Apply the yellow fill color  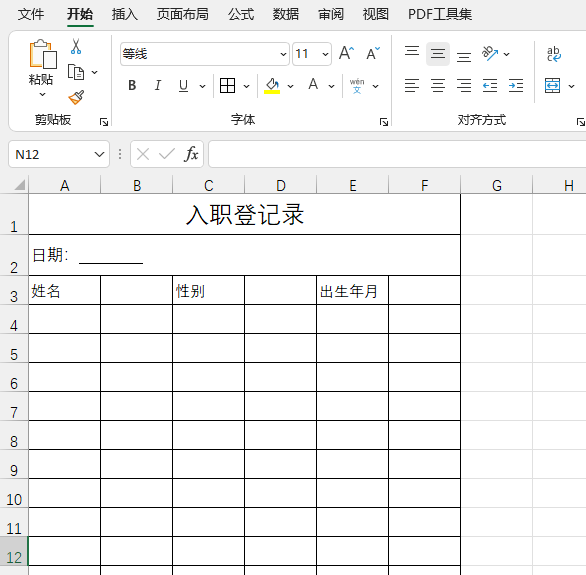272,86
